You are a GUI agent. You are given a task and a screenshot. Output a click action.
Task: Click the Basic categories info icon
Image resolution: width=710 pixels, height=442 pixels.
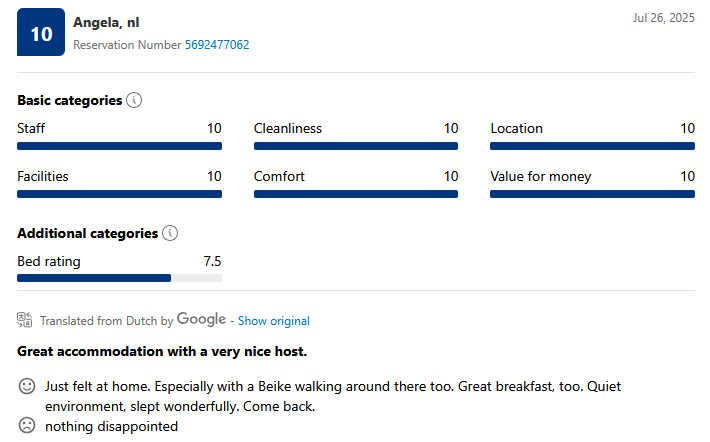(134, 100)
